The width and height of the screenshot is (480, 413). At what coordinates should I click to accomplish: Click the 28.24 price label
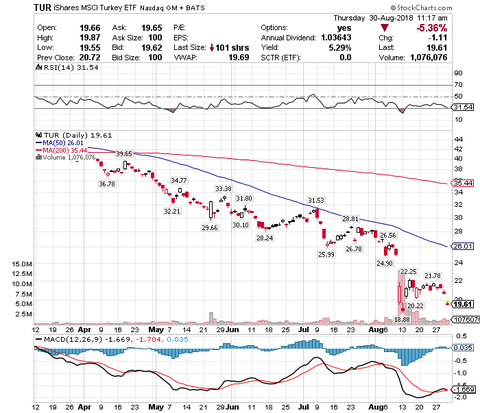265,238
